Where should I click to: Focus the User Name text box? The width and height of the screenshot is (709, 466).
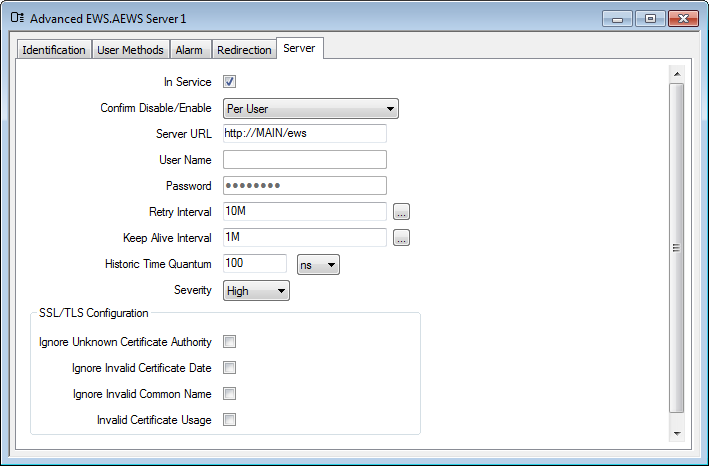pyautogui.click(x=304, y=160)
